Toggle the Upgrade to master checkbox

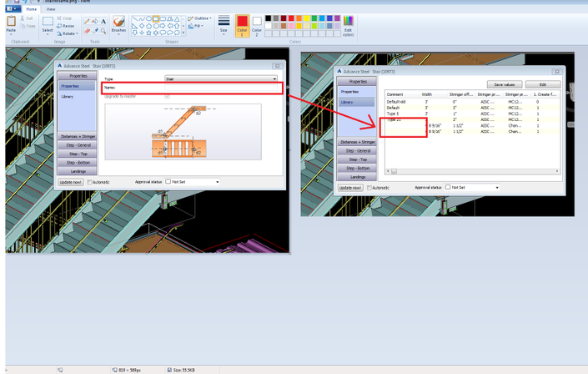[x=168, y=97]
